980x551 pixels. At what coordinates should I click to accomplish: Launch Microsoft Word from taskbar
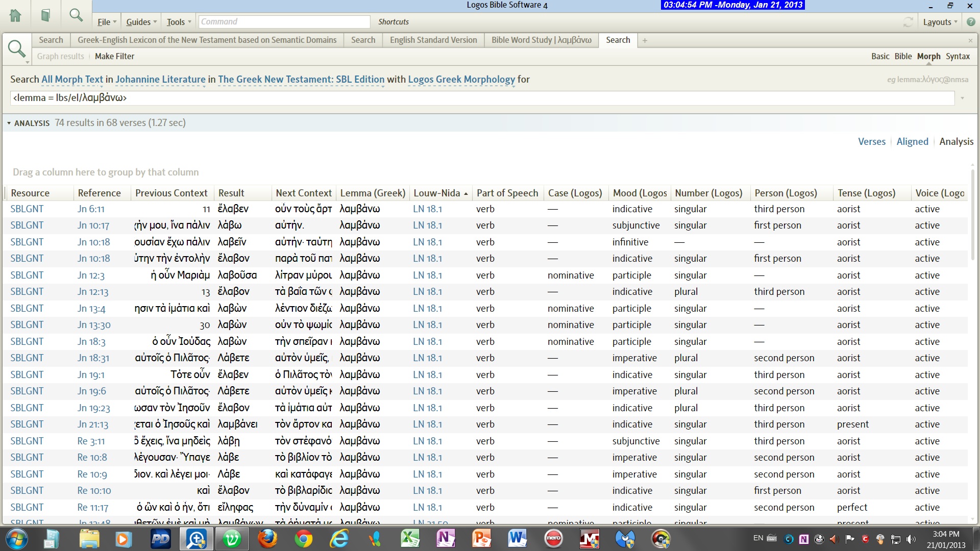pyautogui.click(x=517, y=539)
